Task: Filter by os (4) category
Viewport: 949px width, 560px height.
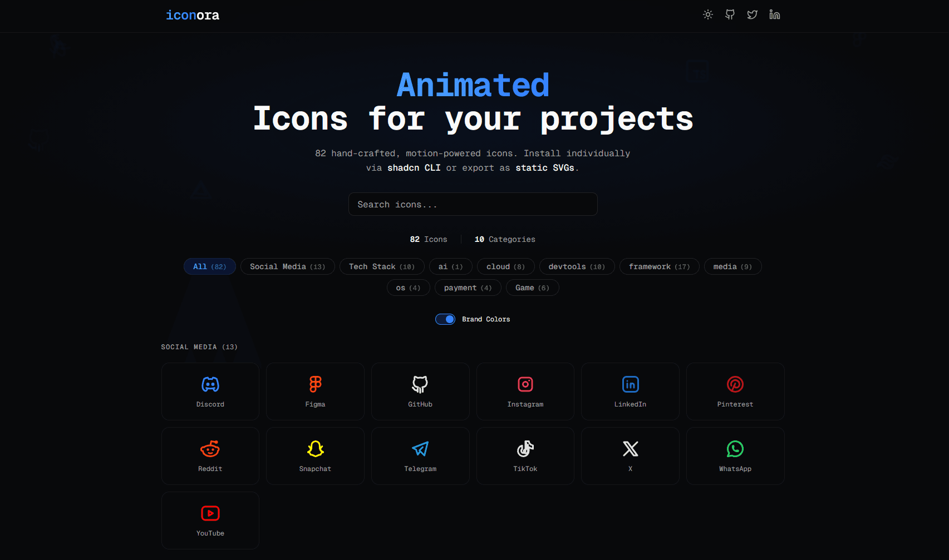Action: [408, 288]
